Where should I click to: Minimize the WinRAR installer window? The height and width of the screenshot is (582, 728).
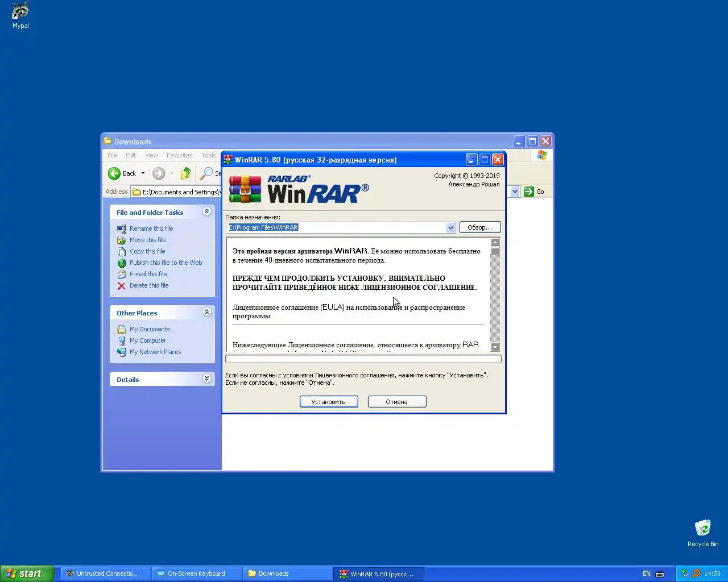click(471, 160)
